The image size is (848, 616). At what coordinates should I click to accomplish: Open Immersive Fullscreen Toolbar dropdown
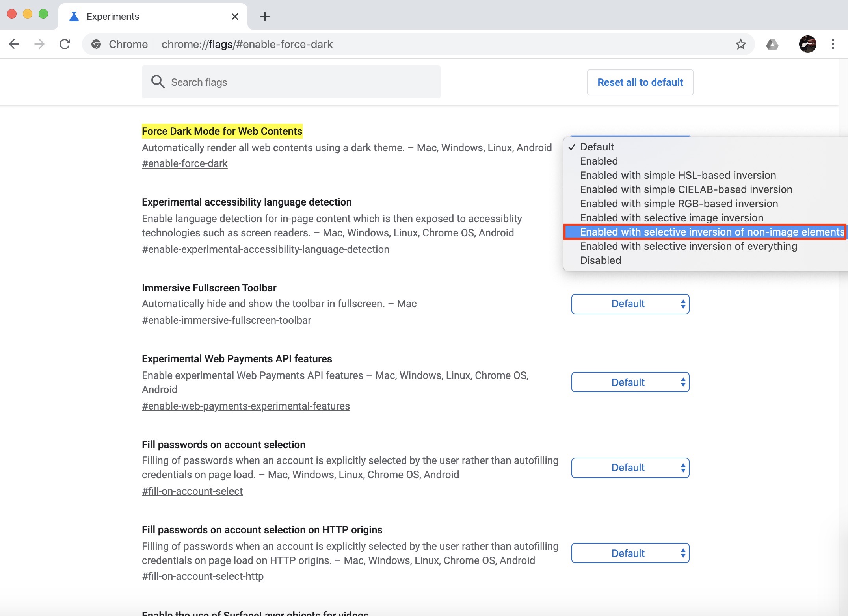[630, 304]
